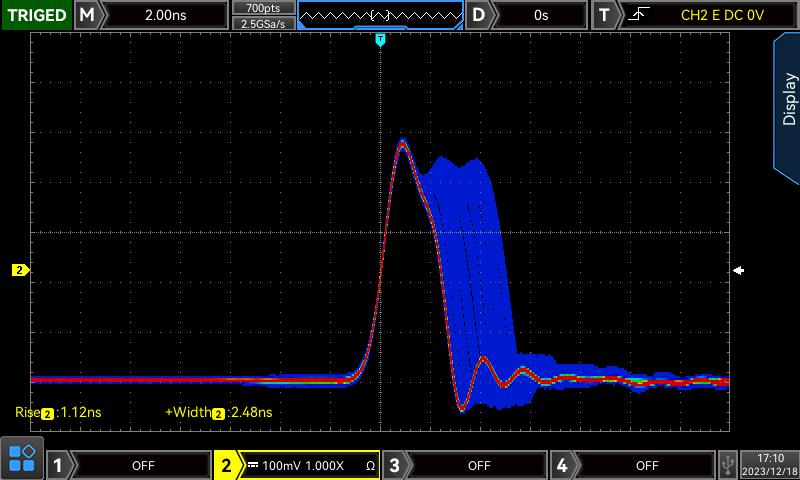Click the TRIGED status button
800x480 pixels.
36,15
